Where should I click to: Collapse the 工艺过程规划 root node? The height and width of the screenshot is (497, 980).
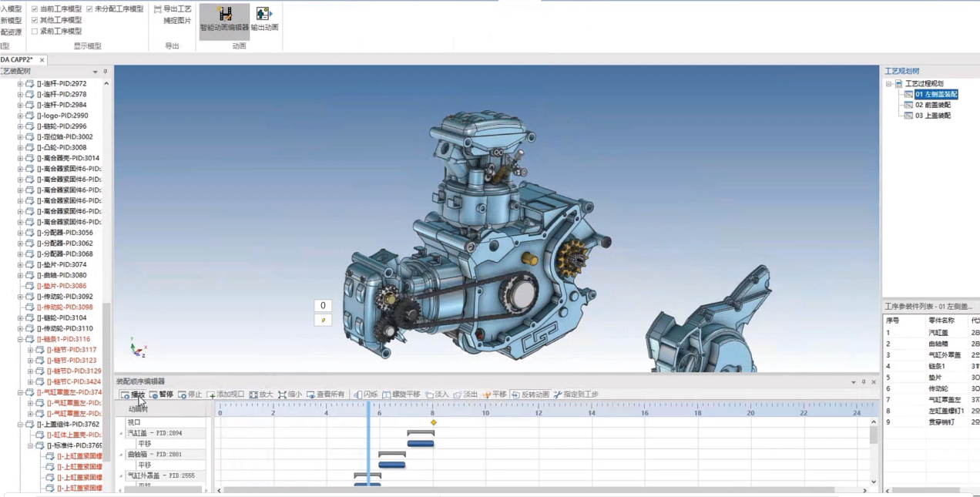point(888,83)
